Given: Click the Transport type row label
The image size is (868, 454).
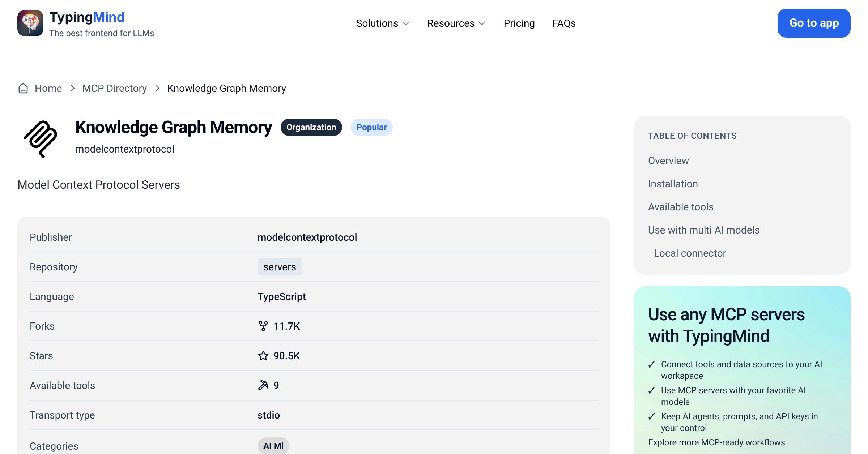Looking at the screenshot, I should tap(62, 415).
